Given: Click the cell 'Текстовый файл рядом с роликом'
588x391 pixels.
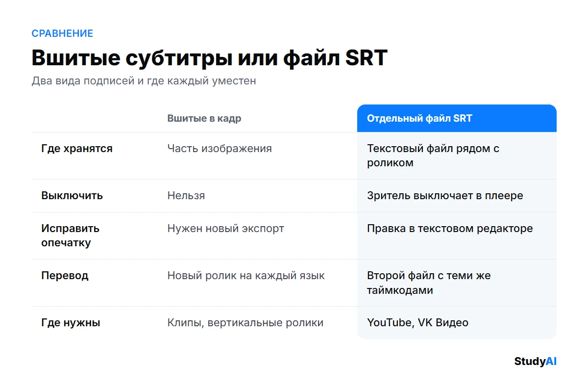Looking at the screenshot, I should point(433,156).
